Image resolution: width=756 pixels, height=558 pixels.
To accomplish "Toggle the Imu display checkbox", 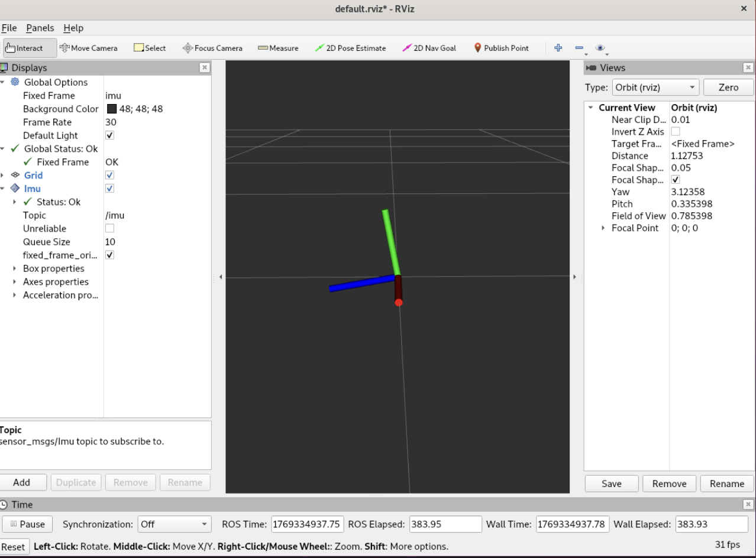I will tap(109, 189).
